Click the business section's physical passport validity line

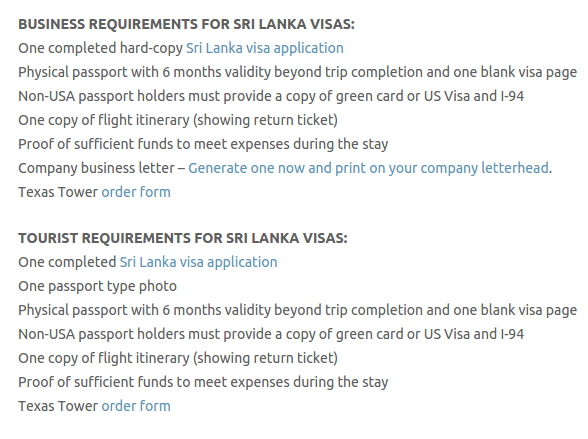[298, 72]
